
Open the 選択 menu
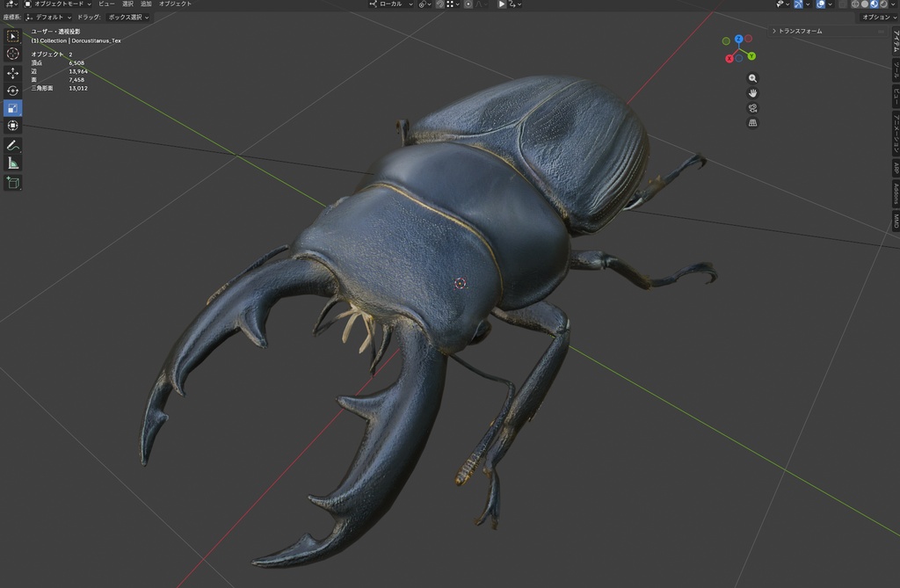127,4
